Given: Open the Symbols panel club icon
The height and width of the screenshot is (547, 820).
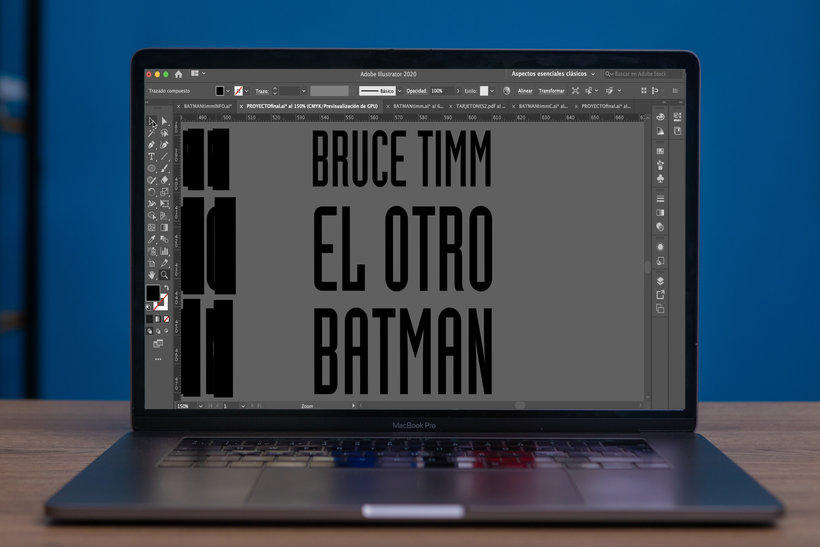Looking at the screenshot, I should tap(660, 179).
